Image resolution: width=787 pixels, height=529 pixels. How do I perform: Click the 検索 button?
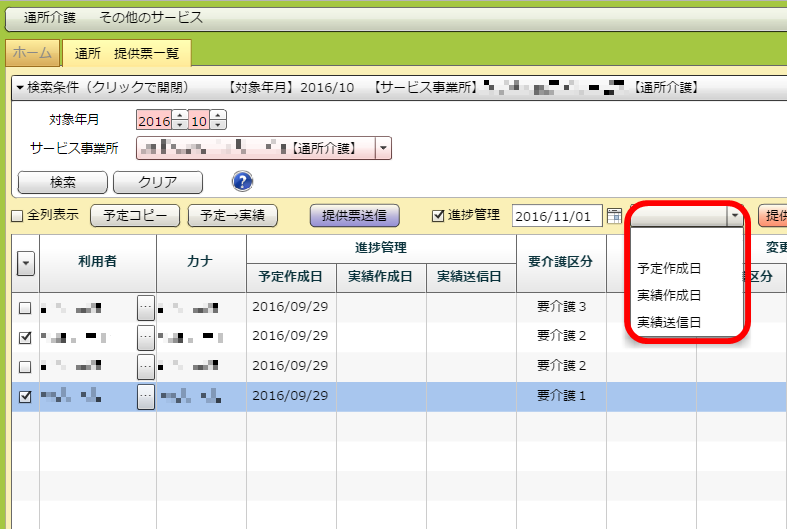63,182
